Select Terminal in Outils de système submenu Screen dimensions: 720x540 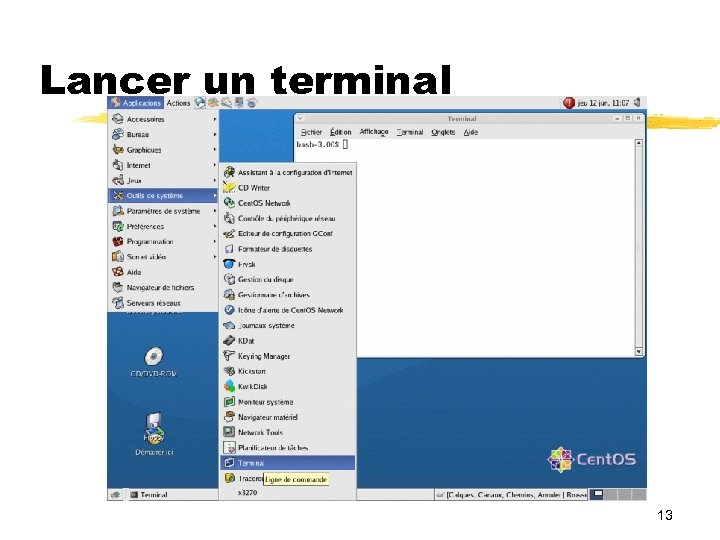(288, 463)
